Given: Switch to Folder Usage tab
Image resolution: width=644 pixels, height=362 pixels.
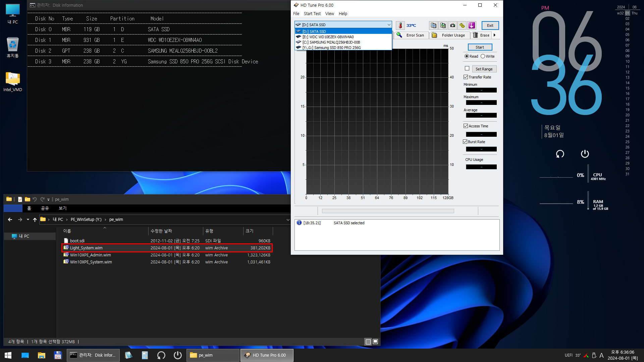Looking at the screenshot, I should [x=449, y=35].
